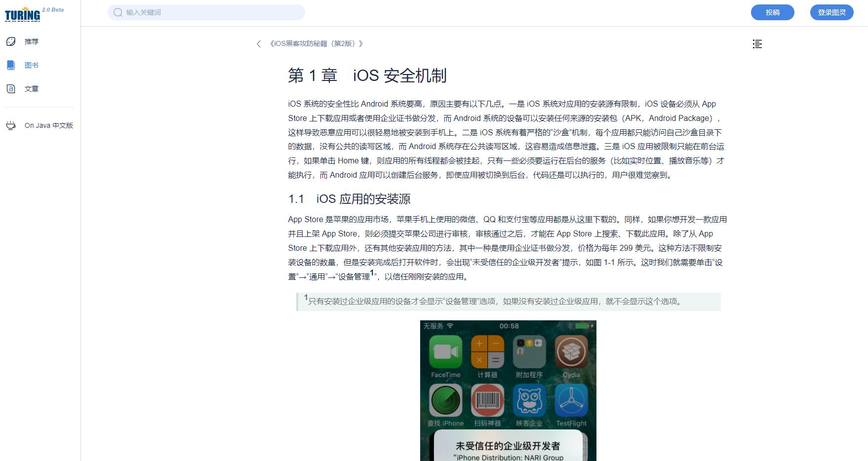The image size is (868, 461).
Task: Open the Turing logo home link
Action: [x=23, y=14]
